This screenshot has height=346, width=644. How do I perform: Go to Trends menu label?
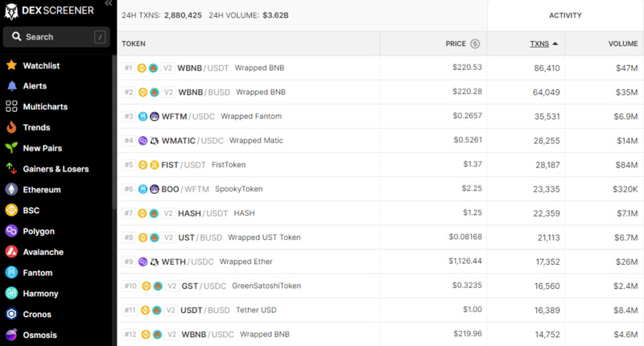(x=36, y=128)
